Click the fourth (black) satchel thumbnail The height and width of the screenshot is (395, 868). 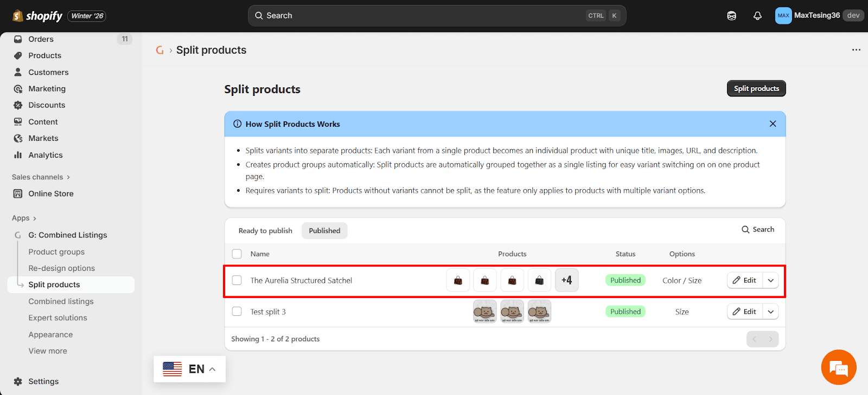coord(539,280)
